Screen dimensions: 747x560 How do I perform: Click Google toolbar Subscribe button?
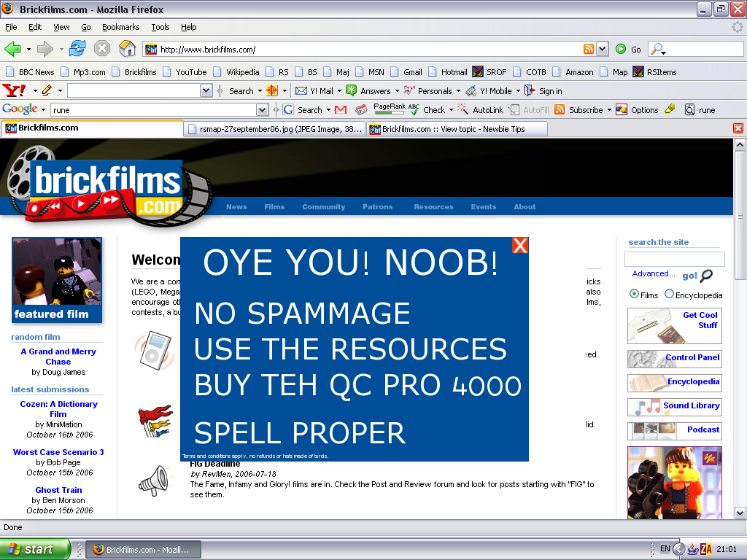pos(578,110)
